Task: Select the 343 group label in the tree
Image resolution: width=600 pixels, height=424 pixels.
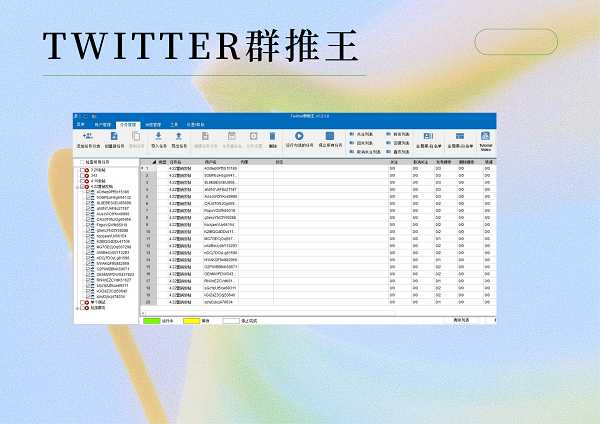Action: 94,176
